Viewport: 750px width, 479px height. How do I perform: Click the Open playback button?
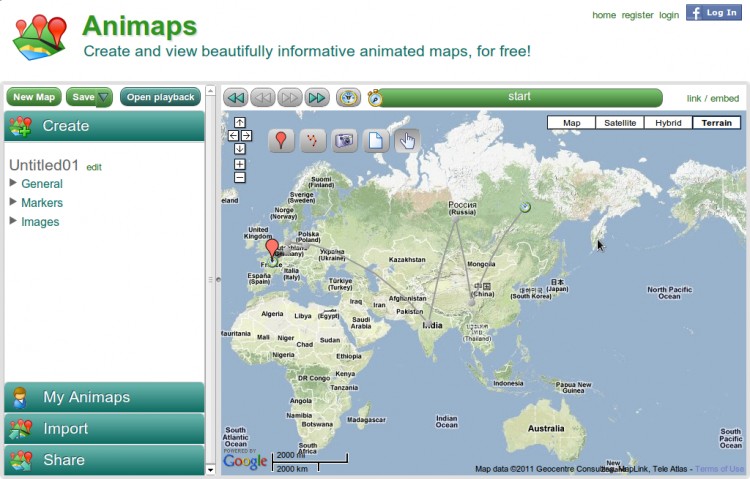click(x=160, y=97)
